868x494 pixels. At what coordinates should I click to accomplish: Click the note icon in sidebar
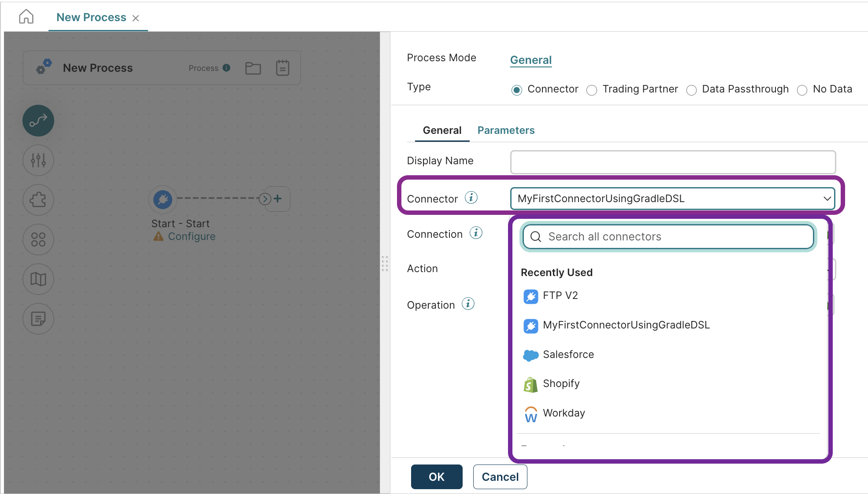[x=38, y=318]
